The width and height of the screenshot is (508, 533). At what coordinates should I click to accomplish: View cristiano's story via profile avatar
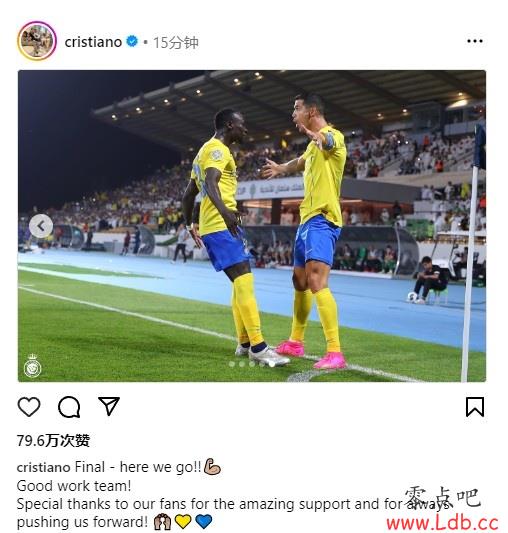pos(37,41)
